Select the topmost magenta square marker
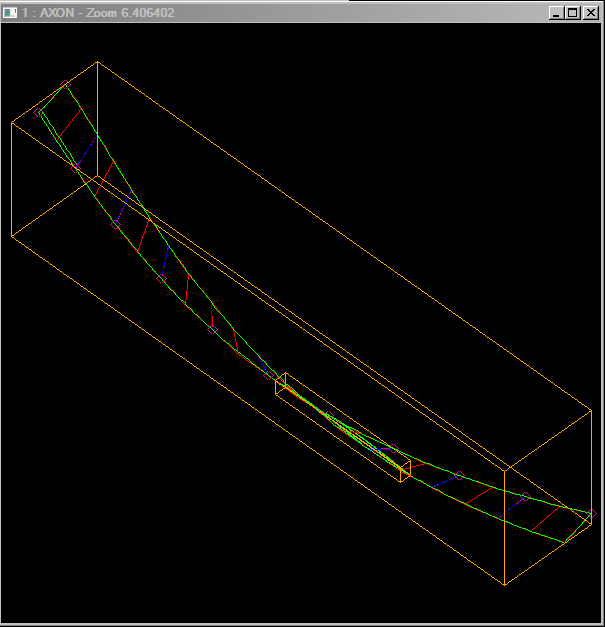 tap(65, 85)
